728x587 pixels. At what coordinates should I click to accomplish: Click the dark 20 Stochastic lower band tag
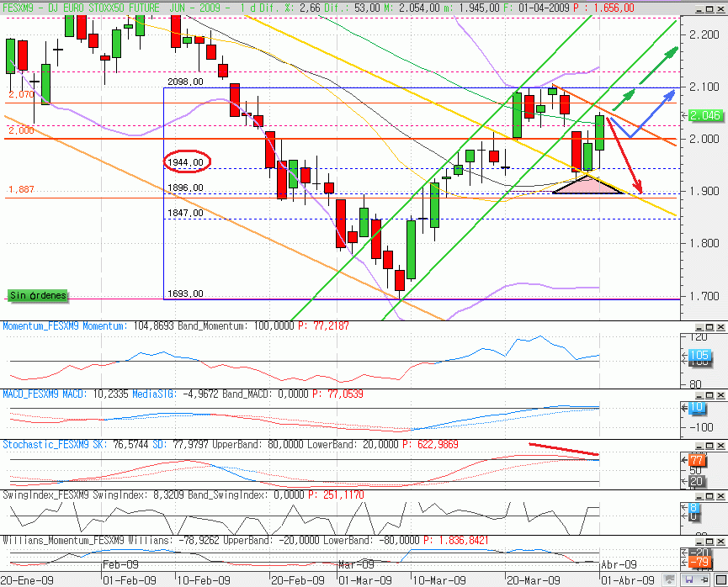click(x=696, y=482)
